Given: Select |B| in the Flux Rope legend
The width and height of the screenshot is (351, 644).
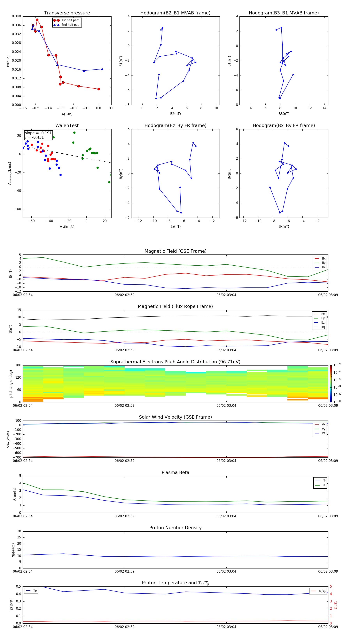Looking at the screenshot, I should pyautogui.click(x=320, y=327).
